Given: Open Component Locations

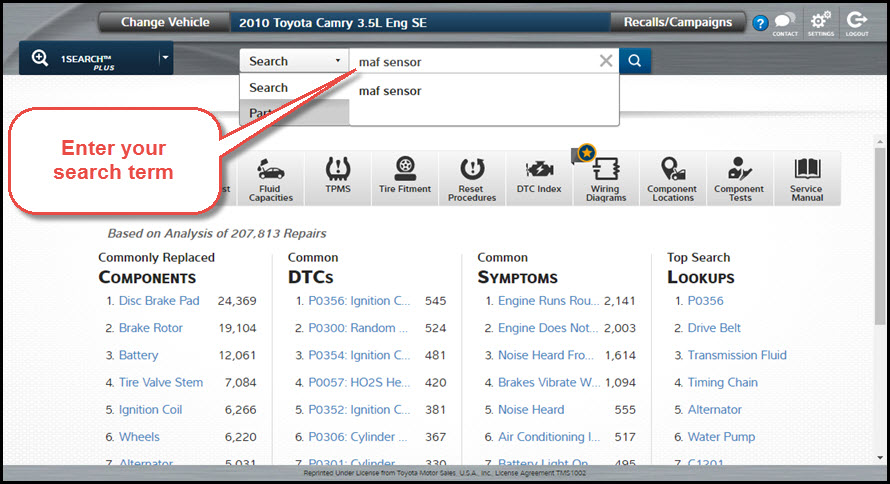Looking at the screenshot, I should pos(673,179).
